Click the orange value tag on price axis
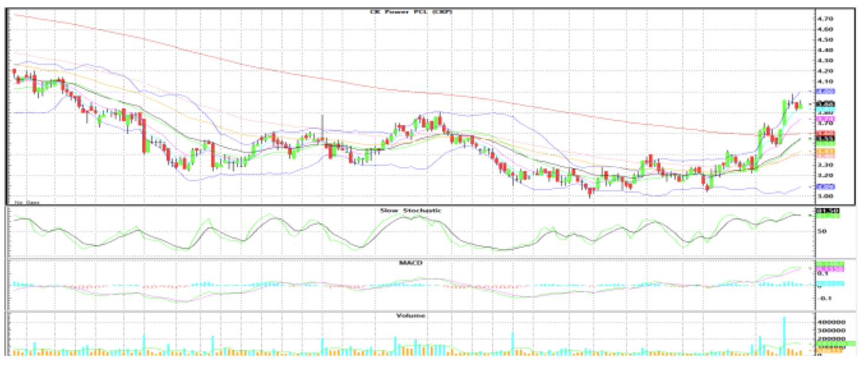Screen dimensions: 868x366 click(x=824, y=152)
